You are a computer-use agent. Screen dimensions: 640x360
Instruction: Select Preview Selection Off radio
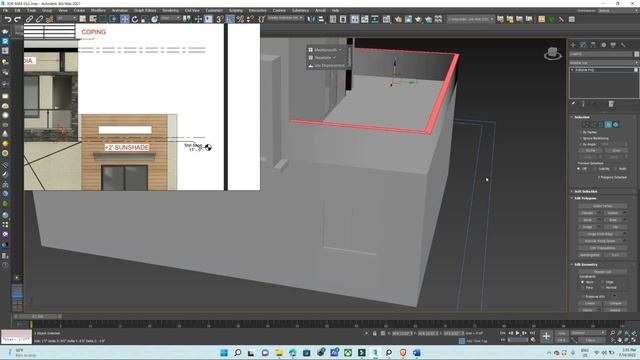click(578, 169)
